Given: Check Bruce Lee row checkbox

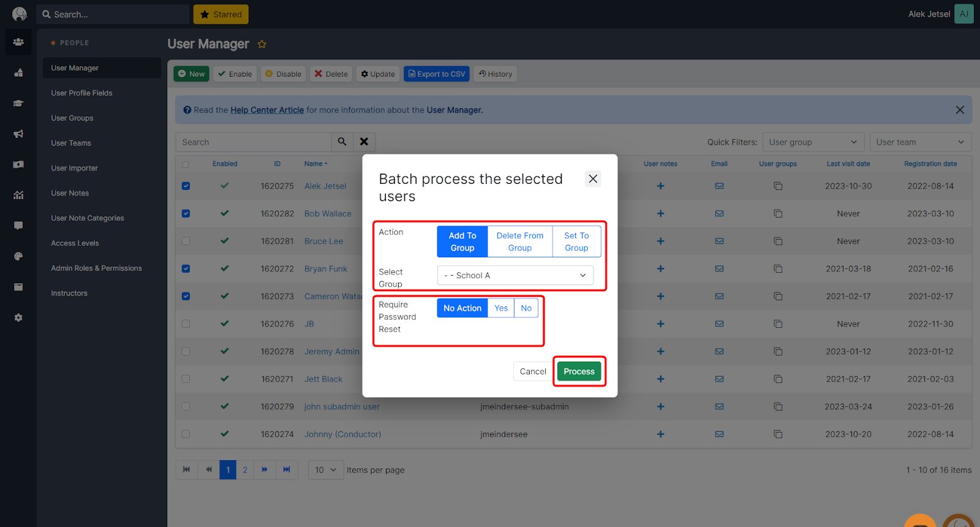Looking at the screenshot, I should click(x=186, y=241).
